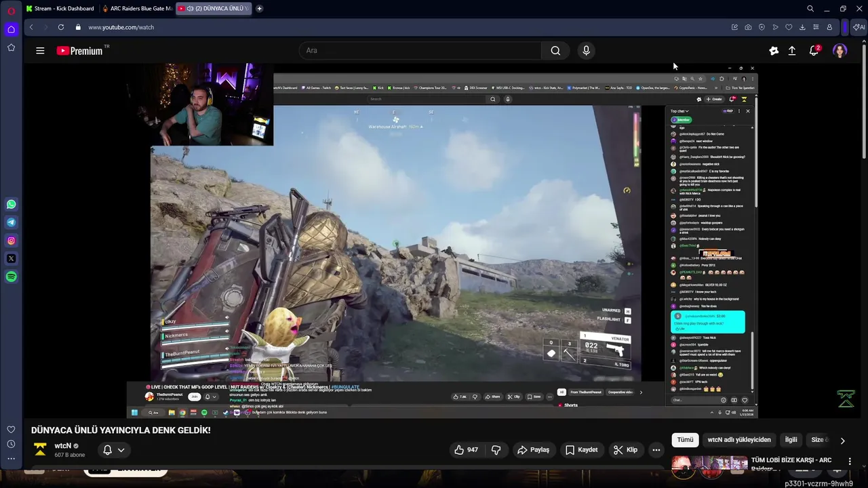
Task: Open Easy Setup sliders icon
Action: (816, 27)
